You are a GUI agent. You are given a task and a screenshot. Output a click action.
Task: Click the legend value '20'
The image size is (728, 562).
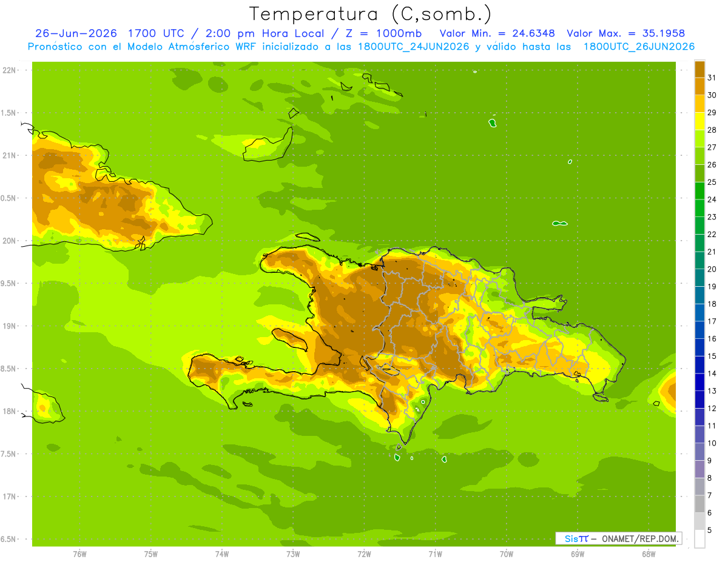click(x=712, y=269)
